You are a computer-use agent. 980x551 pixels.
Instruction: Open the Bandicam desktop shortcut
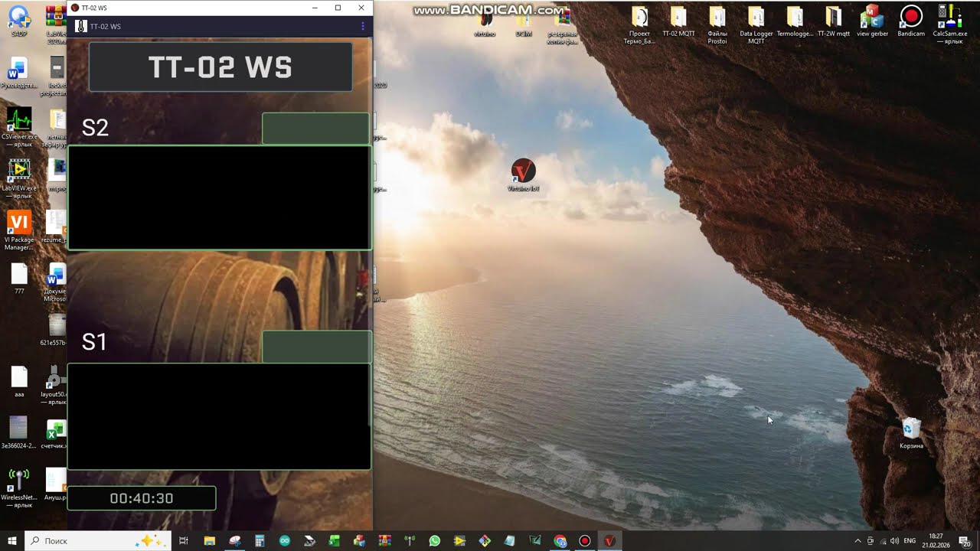click(911, 21)
